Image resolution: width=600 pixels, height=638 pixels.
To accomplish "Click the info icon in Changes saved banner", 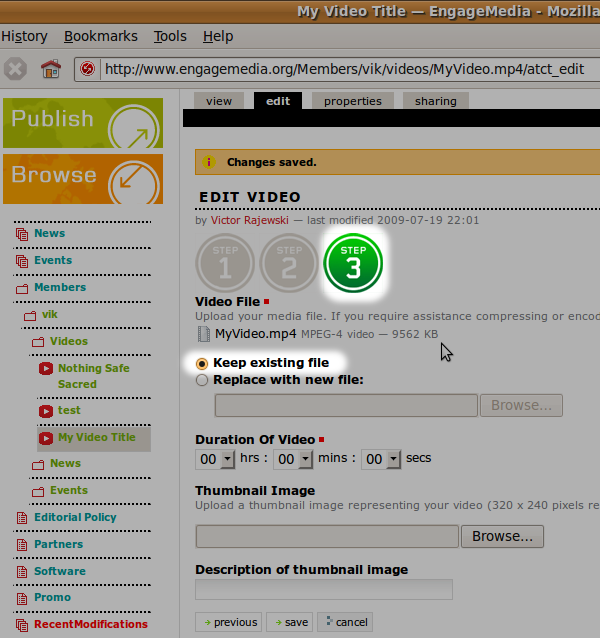I will point(209,162).
